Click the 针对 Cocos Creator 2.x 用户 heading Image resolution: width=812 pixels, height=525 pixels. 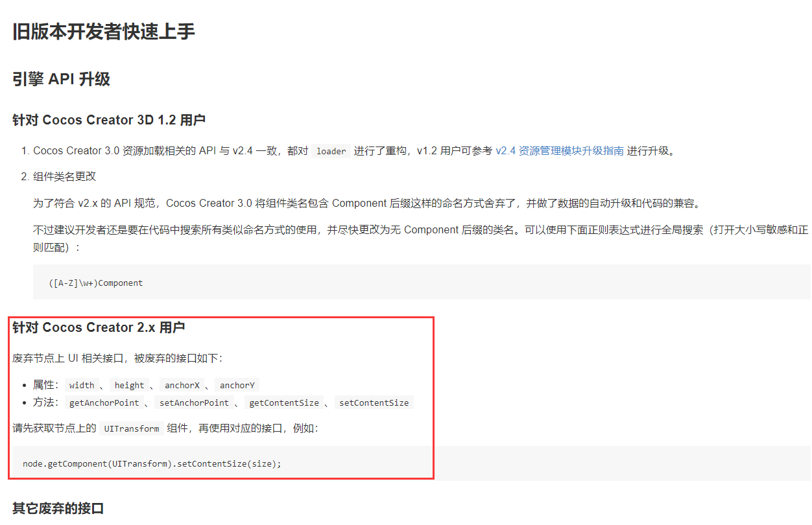pos(99,327)
